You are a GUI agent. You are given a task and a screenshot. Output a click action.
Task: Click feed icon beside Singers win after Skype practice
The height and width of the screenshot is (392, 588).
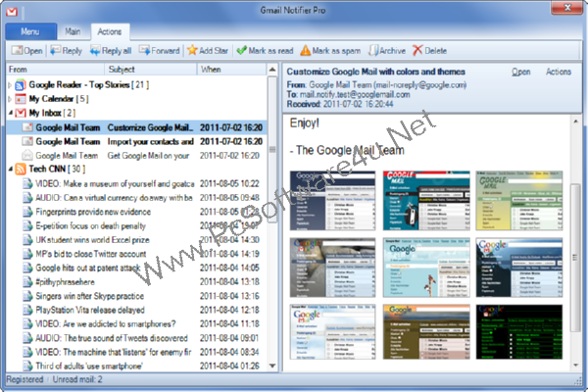[x=27, y=296]
